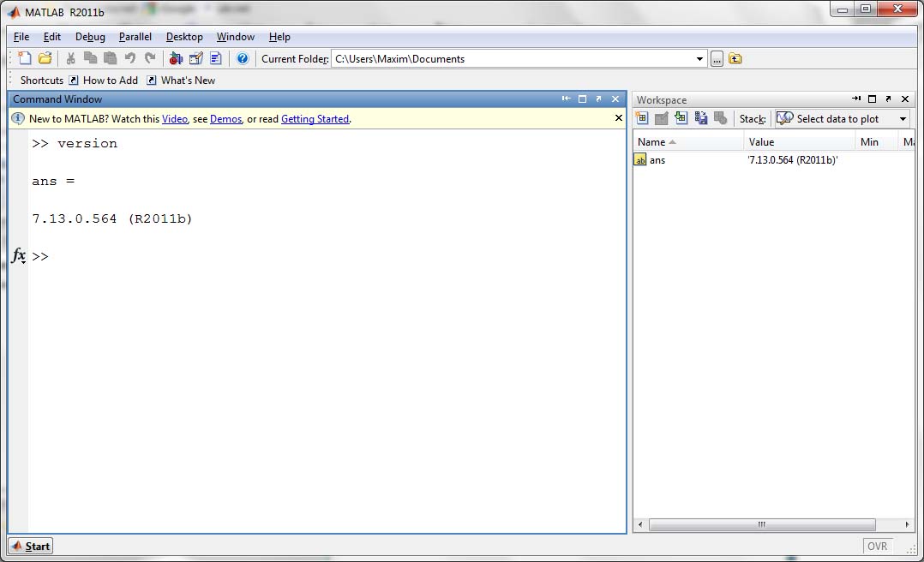Open the Profiler toolbar icon

(216, 58)
